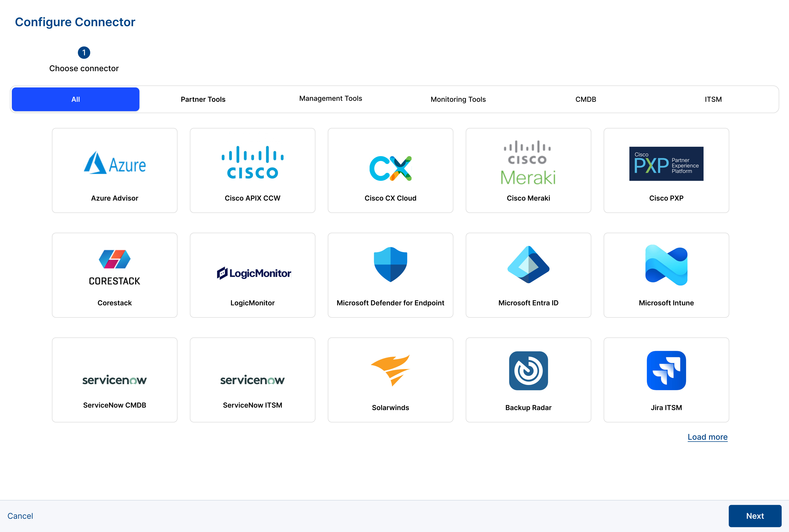Filter connectors by ITSM tab
Image resolution: width=789 pixels, height=532 pixels.
pos(713,99)
